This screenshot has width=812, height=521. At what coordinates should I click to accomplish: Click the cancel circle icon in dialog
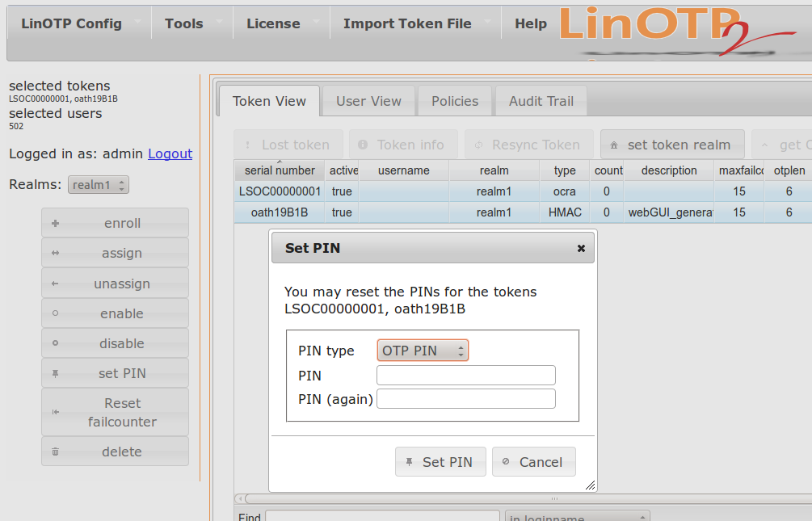tap(506, 462)
